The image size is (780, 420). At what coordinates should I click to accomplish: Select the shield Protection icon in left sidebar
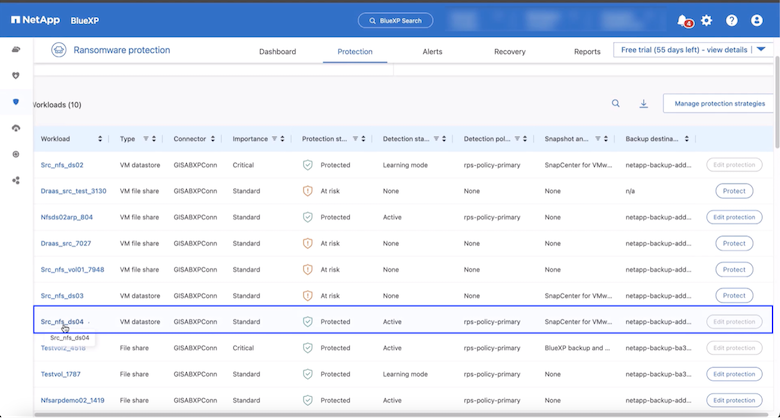click(x=15, y=102)
